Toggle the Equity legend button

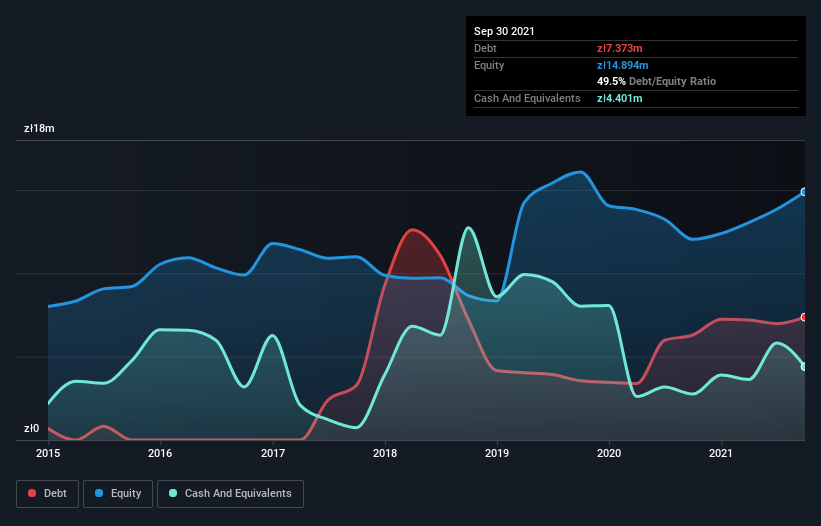click(x=118, y=494)
